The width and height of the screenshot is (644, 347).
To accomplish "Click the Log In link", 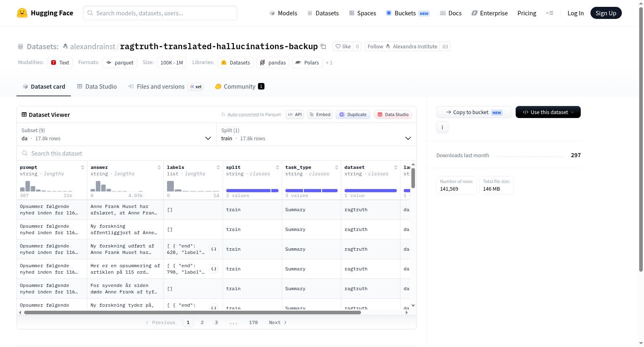I will tap(576, 13).
